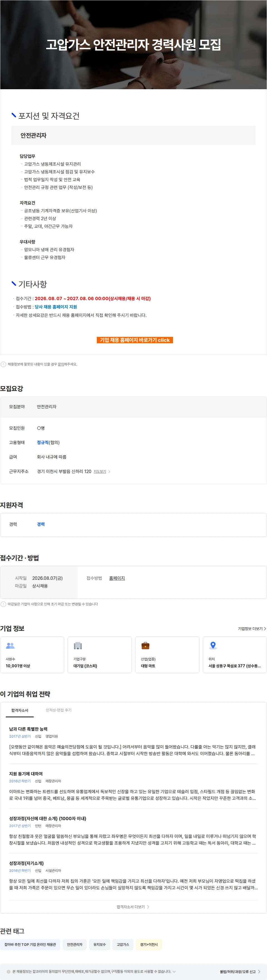
Task: Select the 경기>이천시 location tag
Action: point(149,945)
